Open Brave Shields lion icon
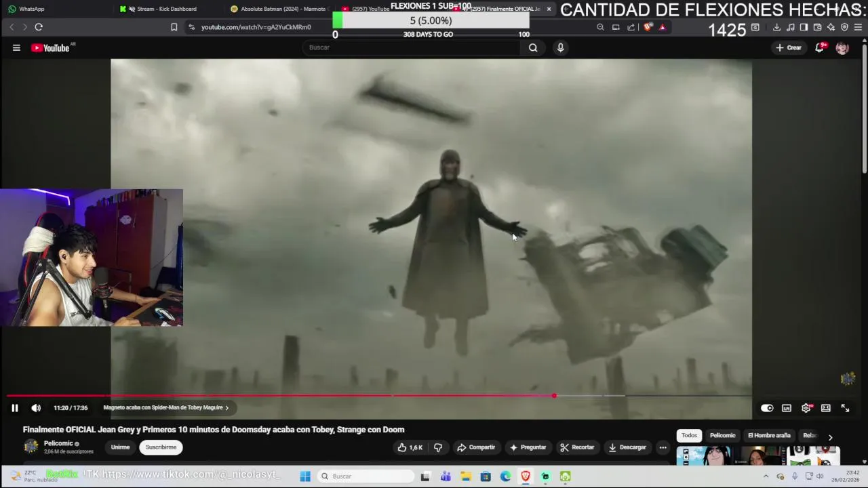 pyautogui.click(x=648, y=27)
